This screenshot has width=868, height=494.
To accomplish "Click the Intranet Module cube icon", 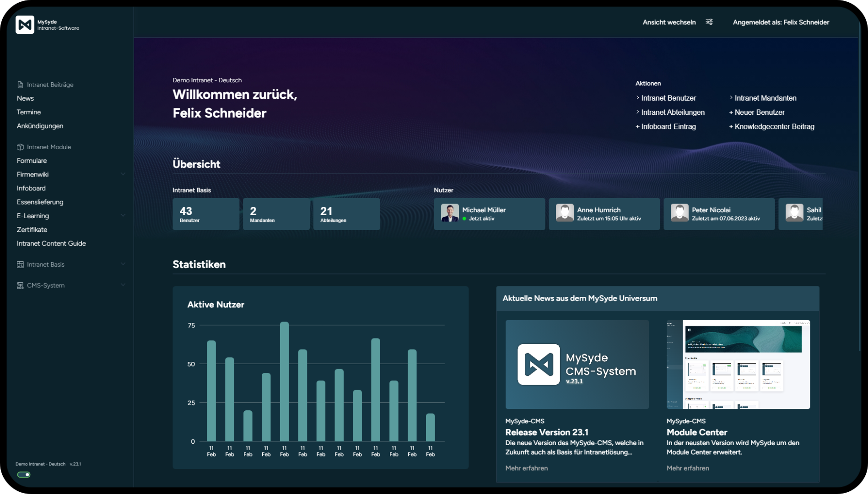I will pyautogui.click(x=20, y=147).
